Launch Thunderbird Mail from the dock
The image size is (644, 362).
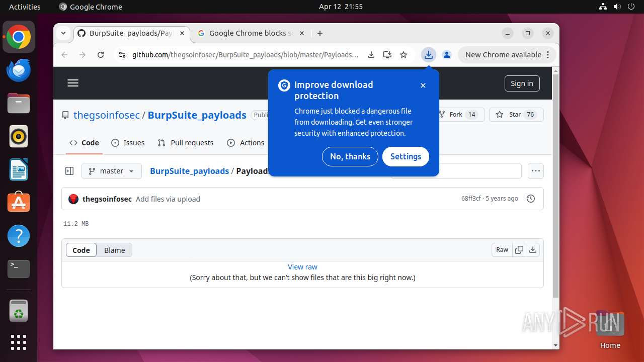[19, 70]
